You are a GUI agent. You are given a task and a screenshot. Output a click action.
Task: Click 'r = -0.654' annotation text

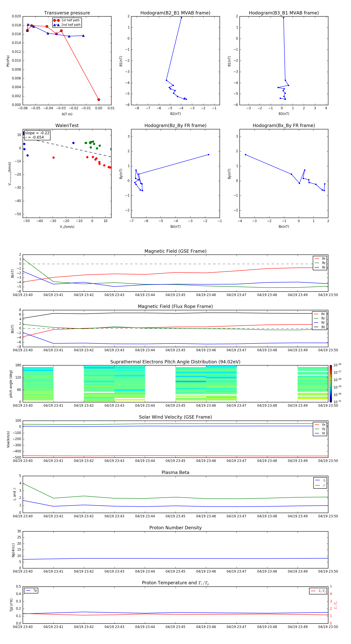click(x=35, y=137)
